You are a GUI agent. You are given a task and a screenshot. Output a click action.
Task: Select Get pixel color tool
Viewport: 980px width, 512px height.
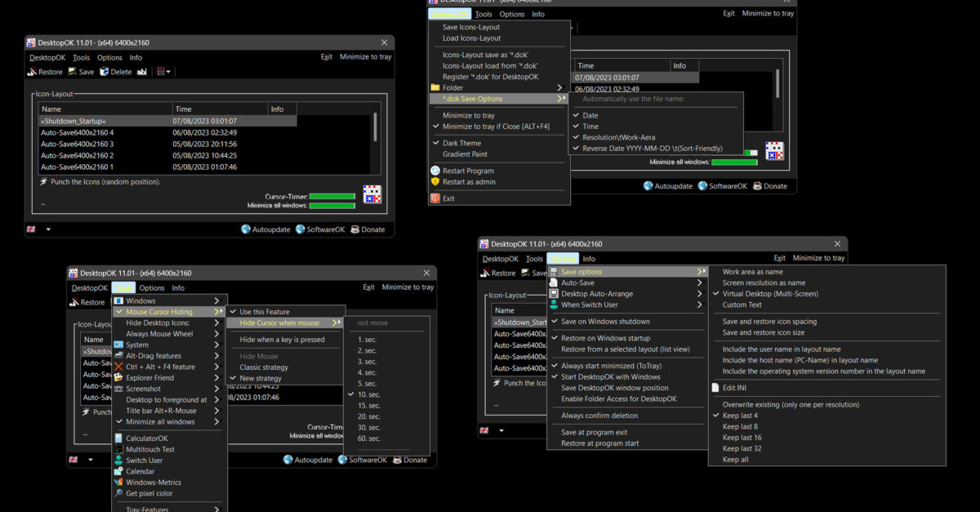pyautogui.click(x=149, y=493)
